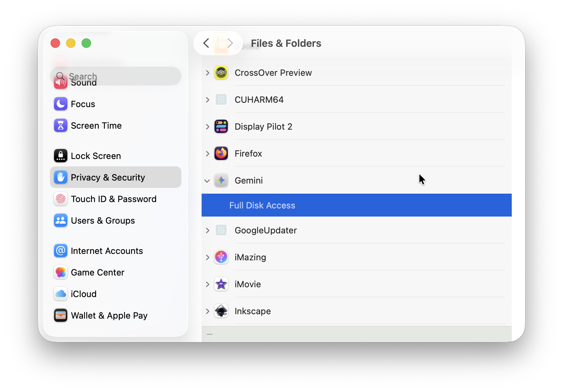Collapse the Gemini disclosure triangle
The image size is (563, 392).
point(207,181)
